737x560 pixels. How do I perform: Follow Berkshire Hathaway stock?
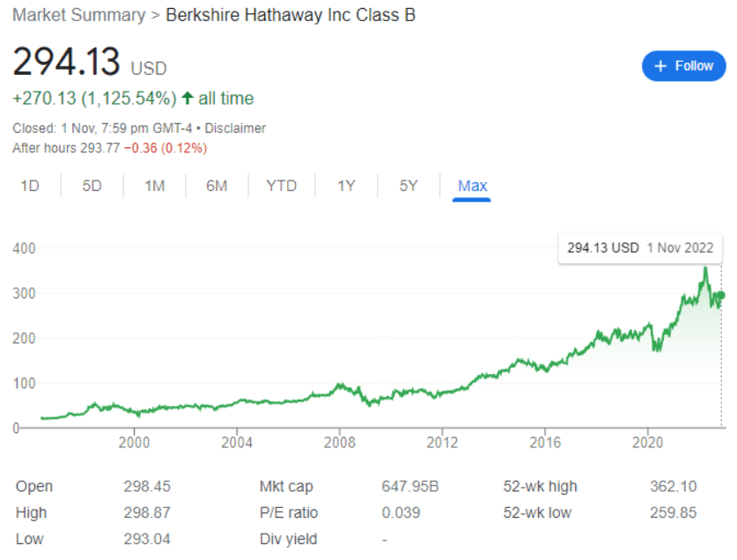683,66
